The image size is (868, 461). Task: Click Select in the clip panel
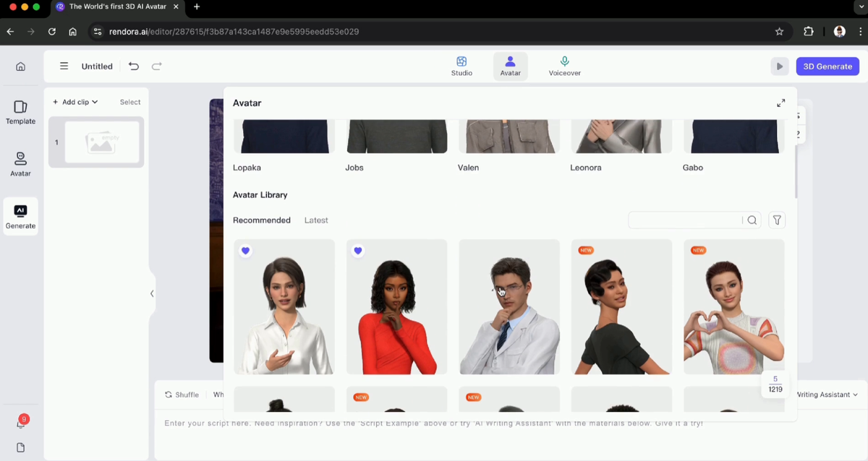(130, 102)
